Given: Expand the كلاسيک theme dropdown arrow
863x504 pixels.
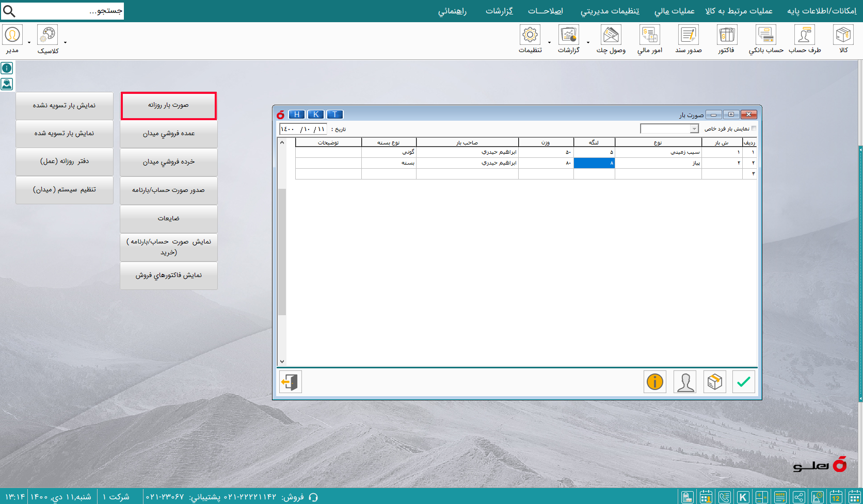Looking at the screenshot, I should 65,42.
